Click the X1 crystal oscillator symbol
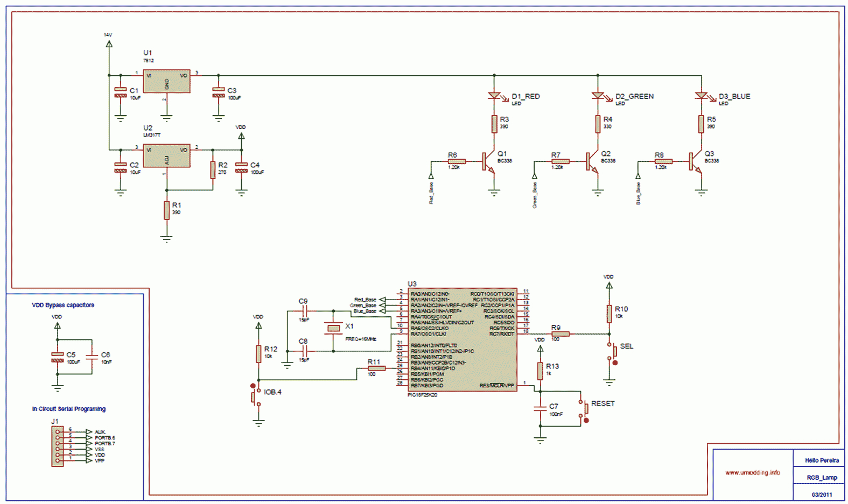848x504 pixels. pos(333,328)
